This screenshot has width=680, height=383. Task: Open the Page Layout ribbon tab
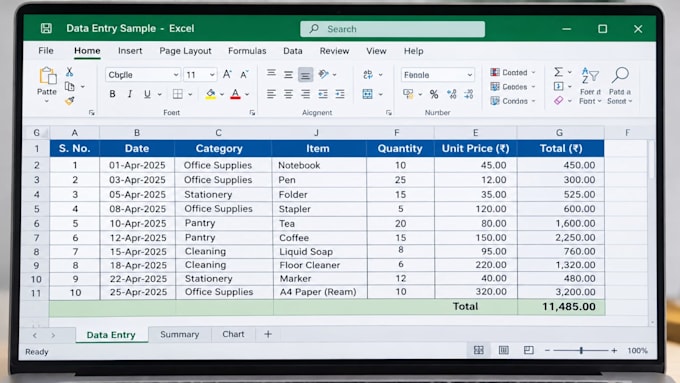[185, 51]
